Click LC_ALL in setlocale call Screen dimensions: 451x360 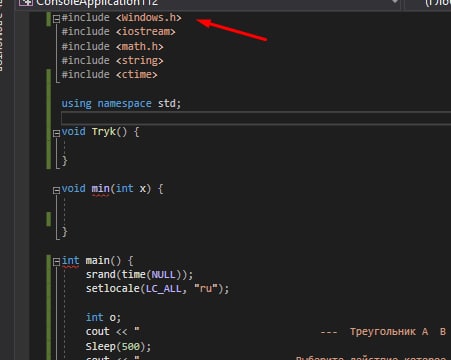coord(164,289)
